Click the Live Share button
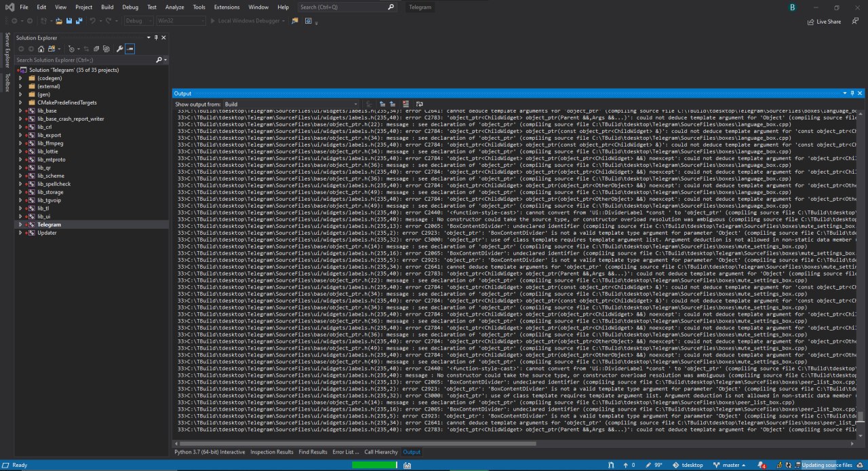868x471 pixels. [824, 22]
